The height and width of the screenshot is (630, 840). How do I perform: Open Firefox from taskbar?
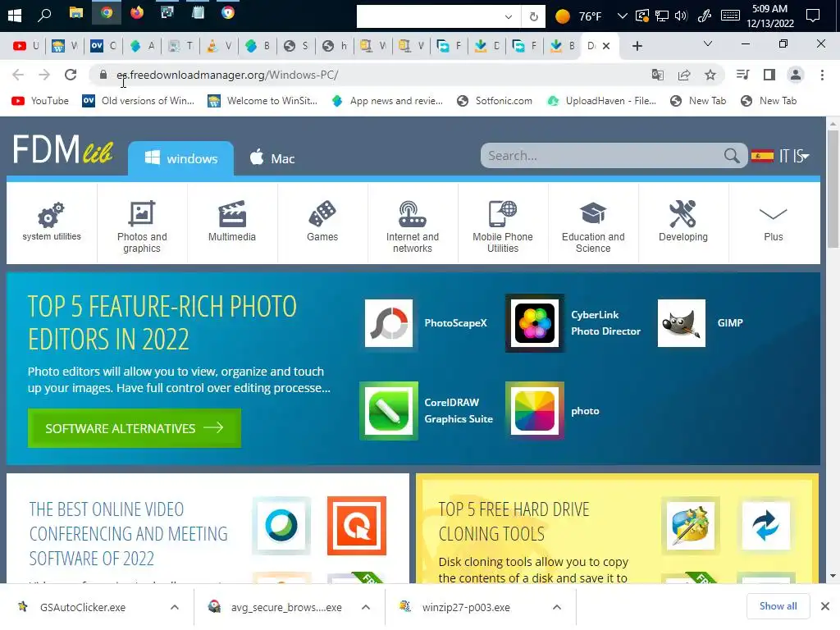click(137, 13)
